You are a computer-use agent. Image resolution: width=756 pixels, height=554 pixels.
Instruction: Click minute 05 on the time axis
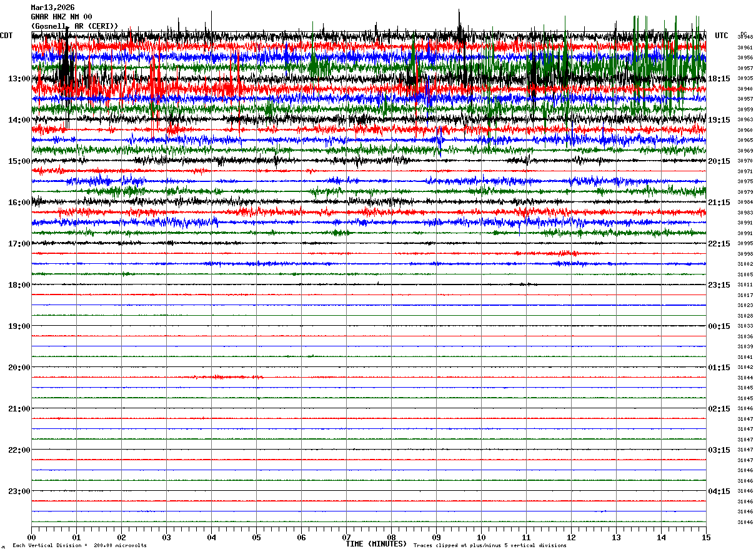(x=256, y=537)
